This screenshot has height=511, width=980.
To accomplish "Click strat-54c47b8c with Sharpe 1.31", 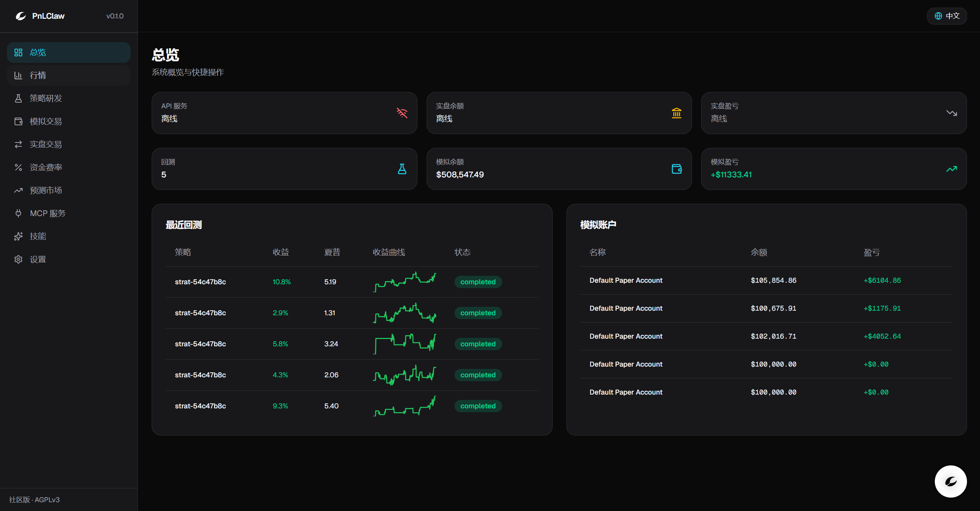I will [x=200, y=313].
